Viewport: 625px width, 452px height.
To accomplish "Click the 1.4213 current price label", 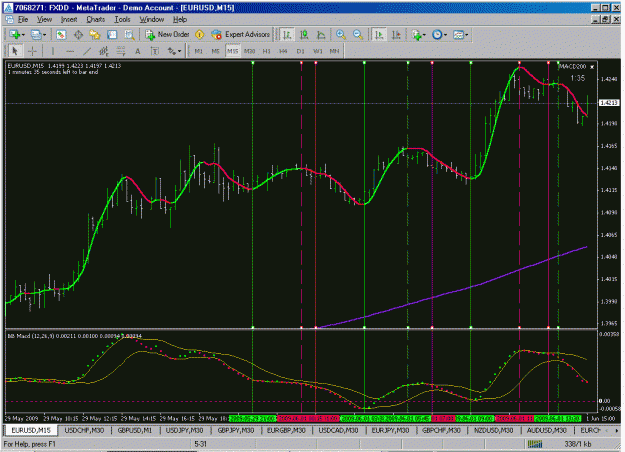I will point(609,103).
